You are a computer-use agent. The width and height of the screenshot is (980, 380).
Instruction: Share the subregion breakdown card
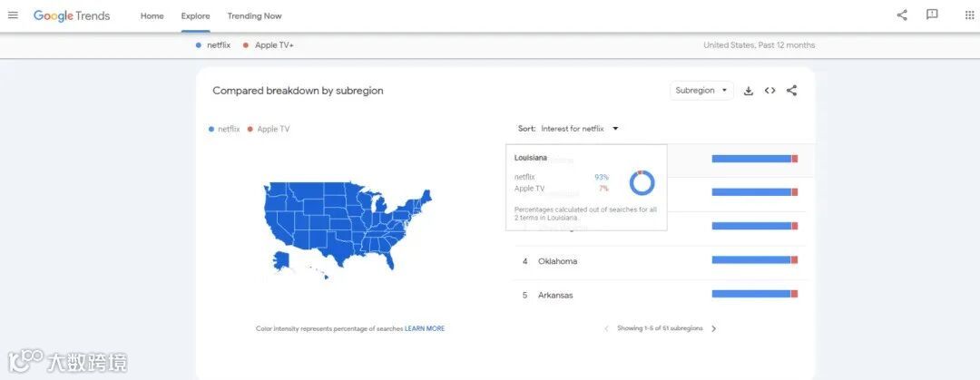tap(791, 91)
